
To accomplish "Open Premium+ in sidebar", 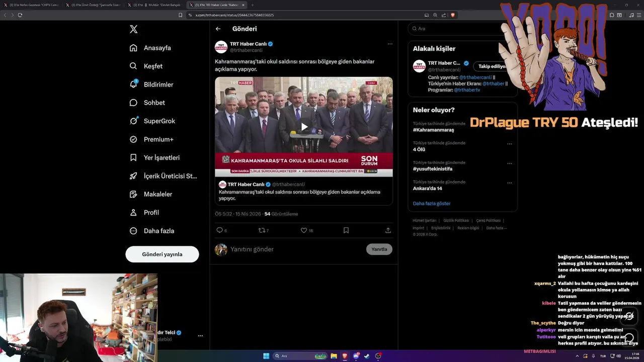I will [x=151, y=139].
